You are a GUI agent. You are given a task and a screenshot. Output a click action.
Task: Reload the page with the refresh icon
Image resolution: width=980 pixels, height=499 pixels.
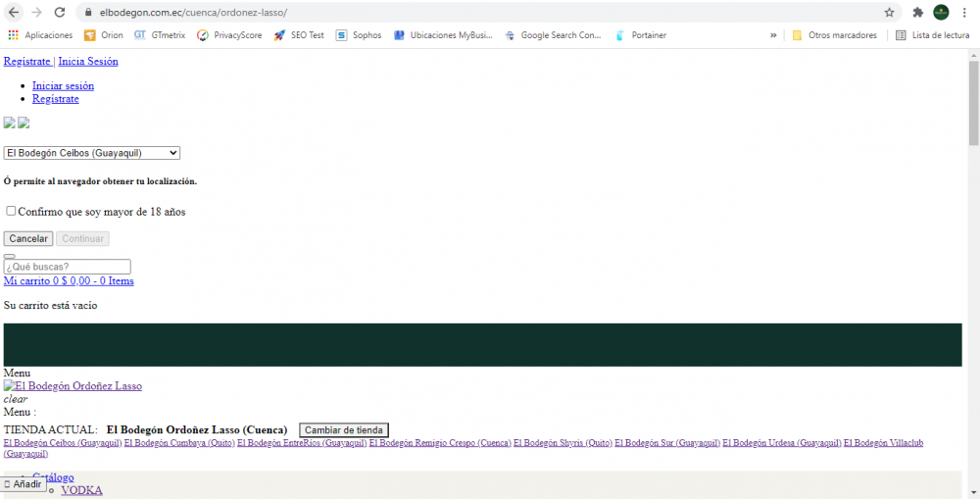pos(60,13)
